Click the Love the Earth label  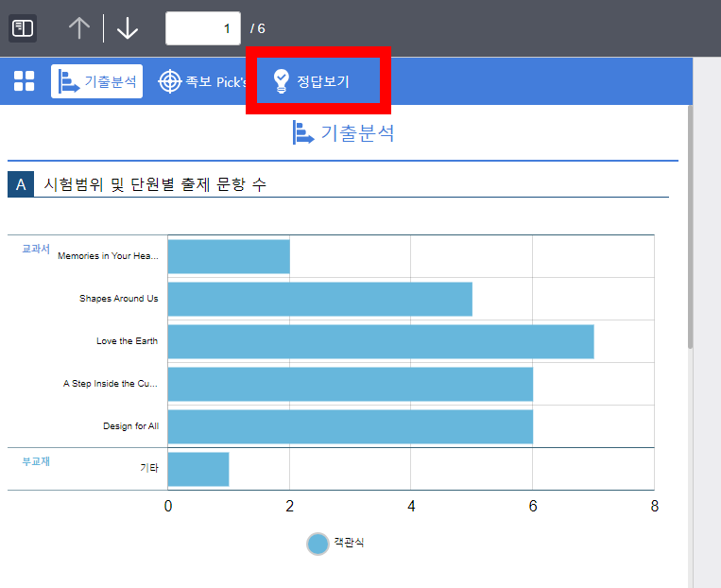(x=127, y=341)
